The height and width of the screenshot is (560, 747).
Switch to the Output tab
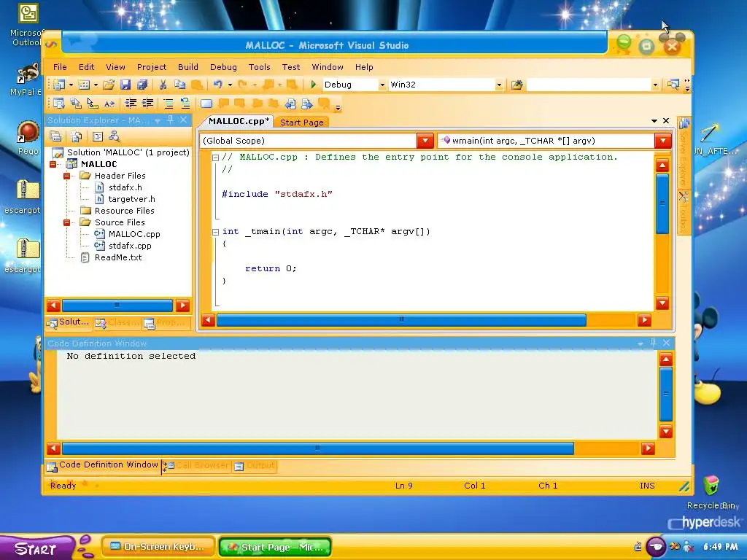point(255,466)
